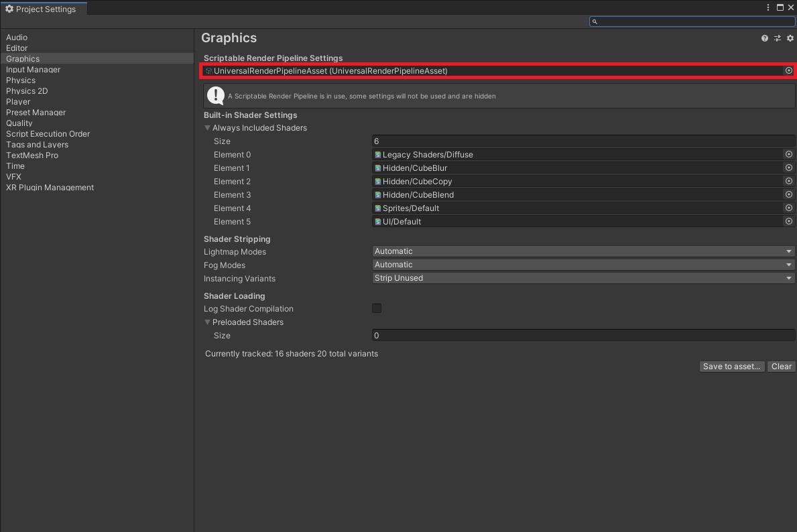
Task: Click the 'Log Shader Compilation' label
Action: click(249, 308)
